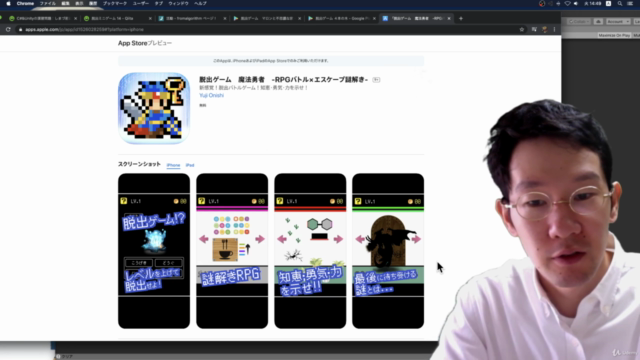Switch to the 脱出ミニゲーム 14 - Qiita tab
Image resolution: width=640 pixels, height=360 pixels.
(117, 18)
